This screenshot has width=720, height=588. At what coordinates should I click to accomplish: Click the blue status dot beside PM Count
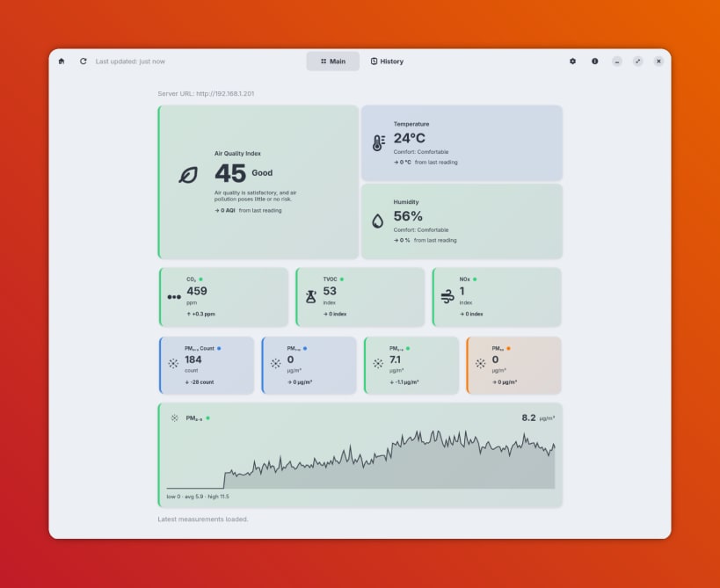click(219, 348)
